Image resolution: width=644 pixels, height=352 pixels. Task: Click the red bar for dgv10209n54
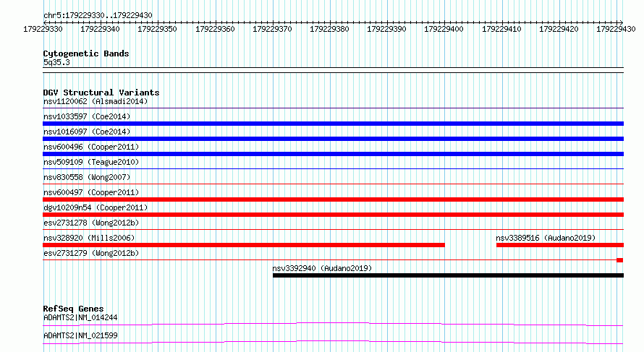coord(333,215)
